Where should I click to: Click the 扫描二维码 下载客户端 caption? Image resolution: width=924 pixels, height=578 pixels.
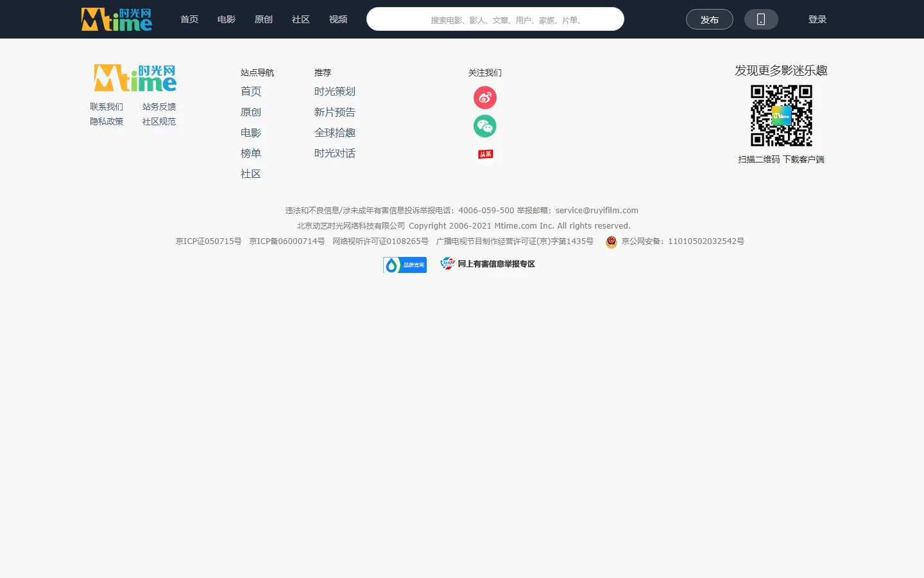pos(782,159)
